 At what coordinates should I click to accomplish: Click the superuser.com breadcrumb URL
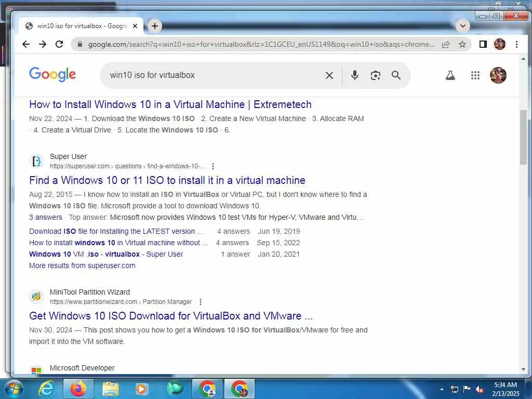click(x=127, y=166)
